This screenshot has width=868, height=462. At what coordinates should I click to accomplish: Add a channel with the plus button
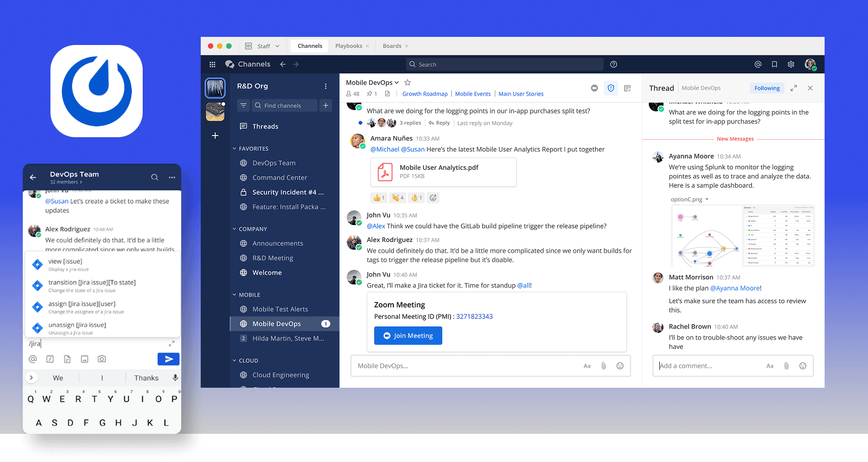(x=326, y=106)
